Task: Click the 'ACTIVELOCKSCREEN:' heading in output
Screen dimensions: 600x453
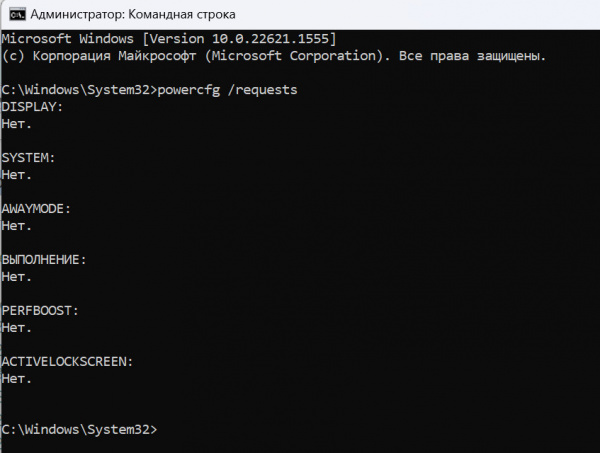Action: (x=67, y=361)
